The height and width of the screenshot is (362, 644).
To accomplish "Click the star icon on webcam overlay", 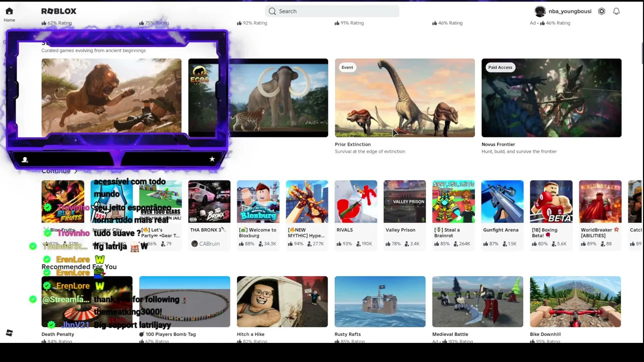I will point(212,159).
